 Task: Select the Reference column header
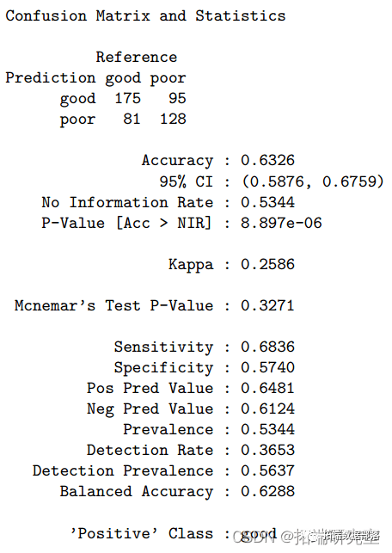pos(137,57)
